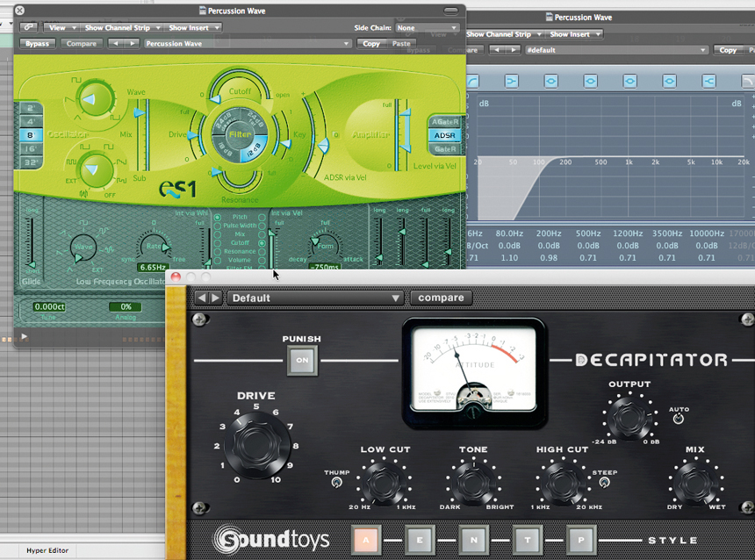Select the 24dB classic filter segment in ES1
The image size is (755, 560).
226,121
